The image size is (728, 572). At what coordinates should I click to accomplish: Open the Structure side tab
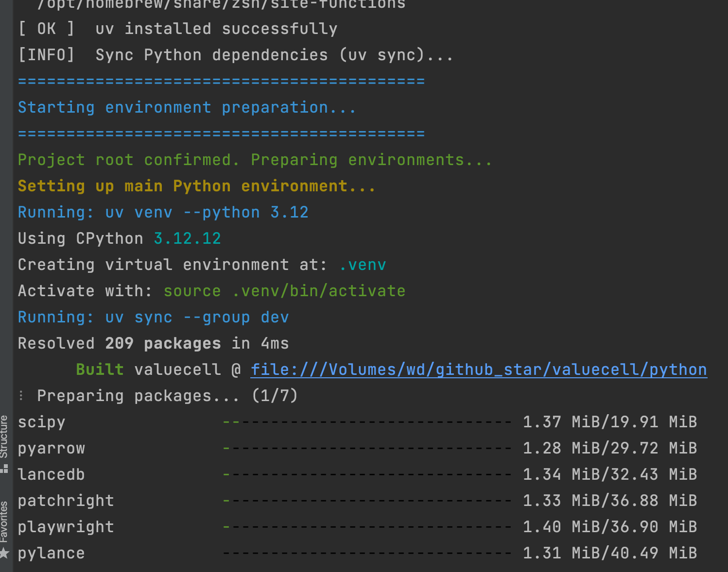(x=4, y=437)
